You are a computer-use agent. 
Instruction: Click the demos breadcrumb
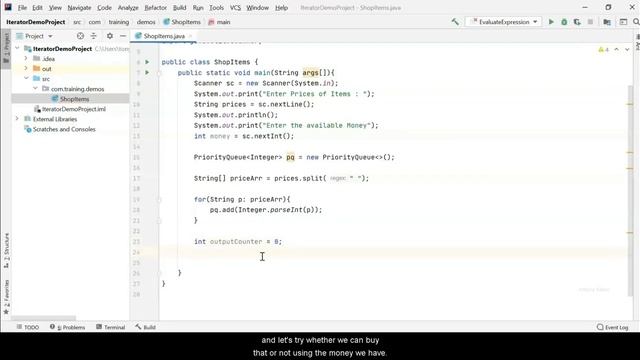(146, 22)
